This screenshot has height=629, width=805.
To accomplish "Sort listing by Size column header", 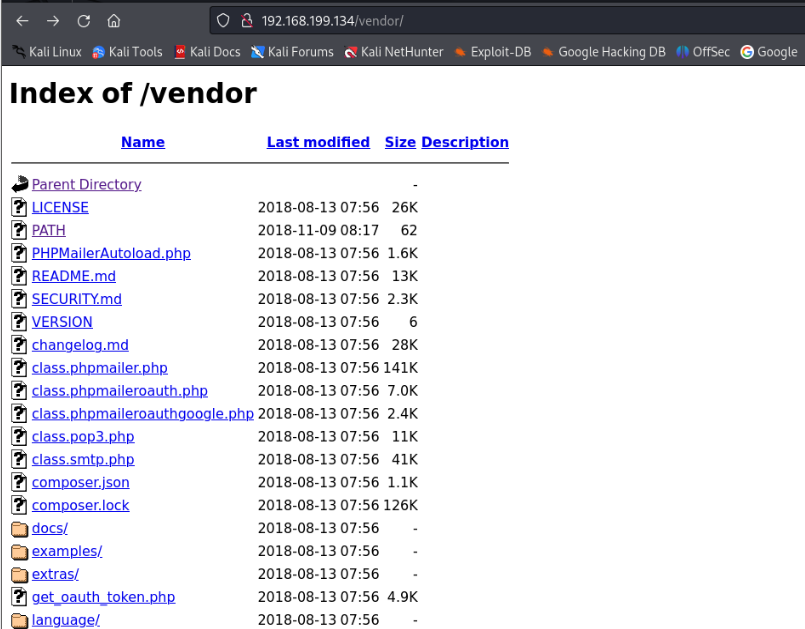I will click(400, 142).
